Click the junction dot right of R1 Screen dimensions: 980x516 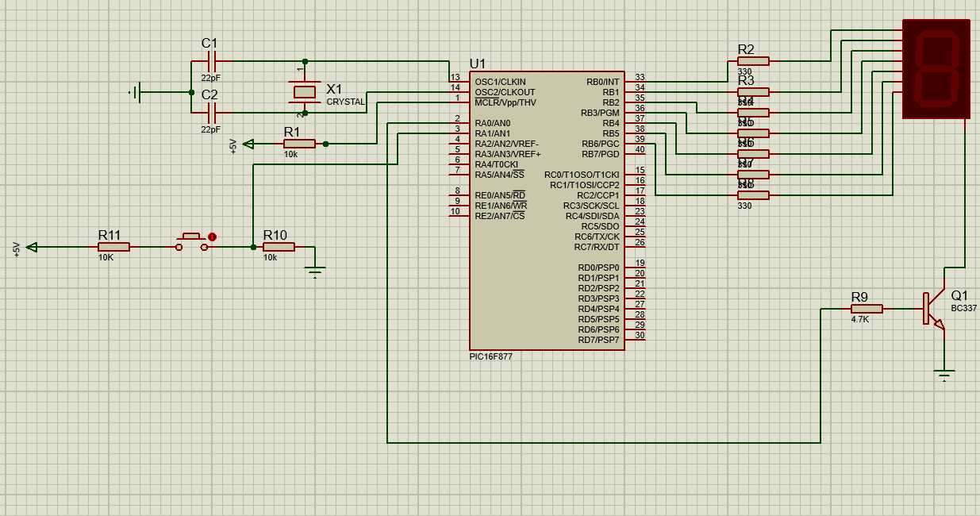tap(325, 144)
